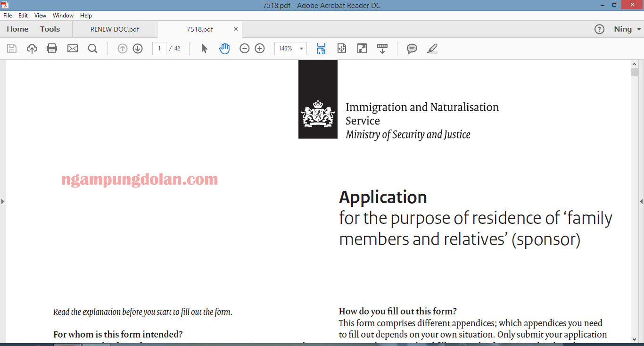Open the Help menu
This screenshot has width=644, height=346.
(x=86, y=16)
